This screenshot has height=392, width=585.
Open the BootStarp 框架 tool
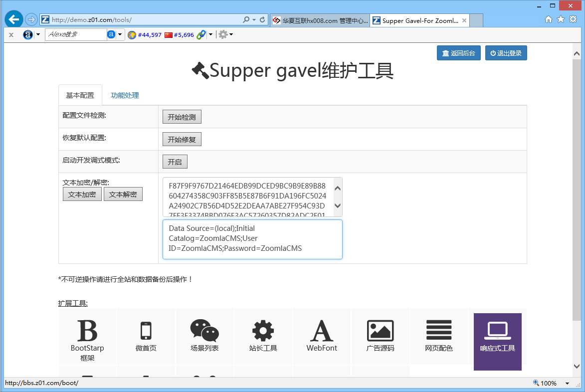[87, 337]
